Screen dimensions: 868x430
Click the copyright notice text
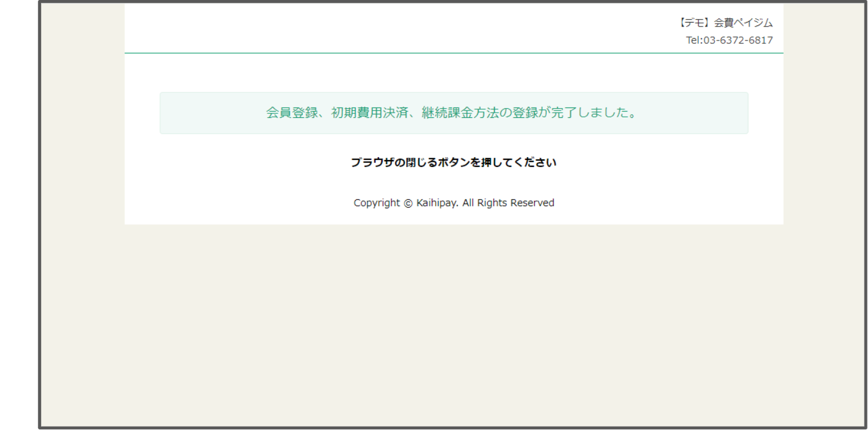[453, 203]
